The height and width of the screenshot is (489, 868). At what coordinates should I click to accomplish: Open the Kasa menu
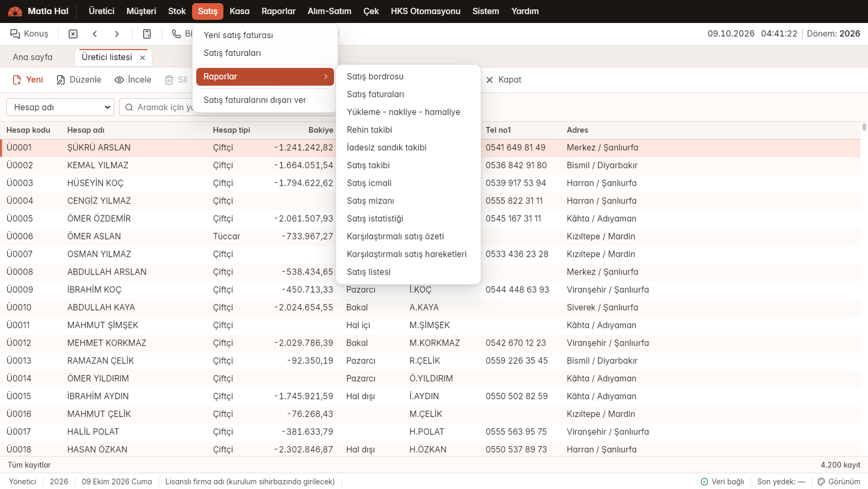coord(240,11)
